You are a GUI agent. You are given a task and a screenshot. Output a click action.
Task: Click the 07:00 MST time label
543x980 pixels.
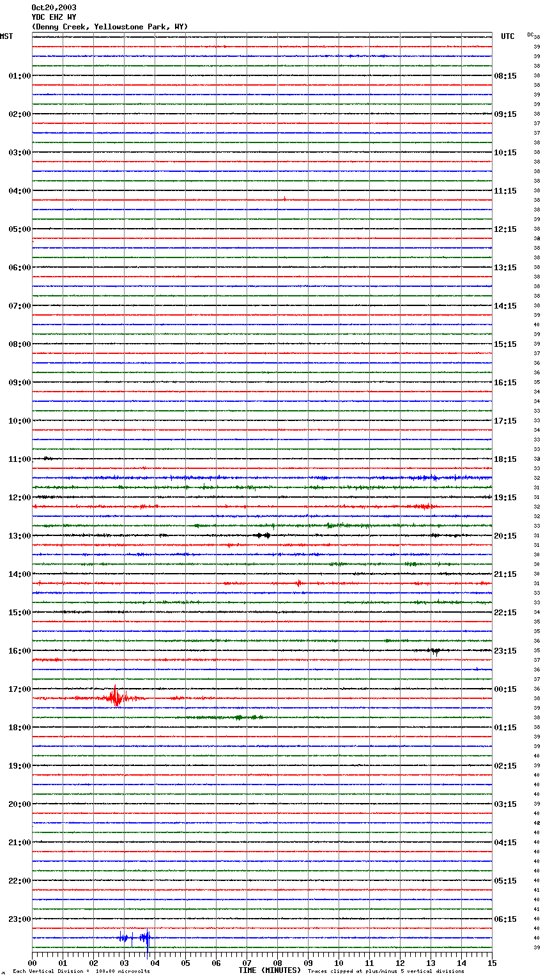tap(20, 306)
